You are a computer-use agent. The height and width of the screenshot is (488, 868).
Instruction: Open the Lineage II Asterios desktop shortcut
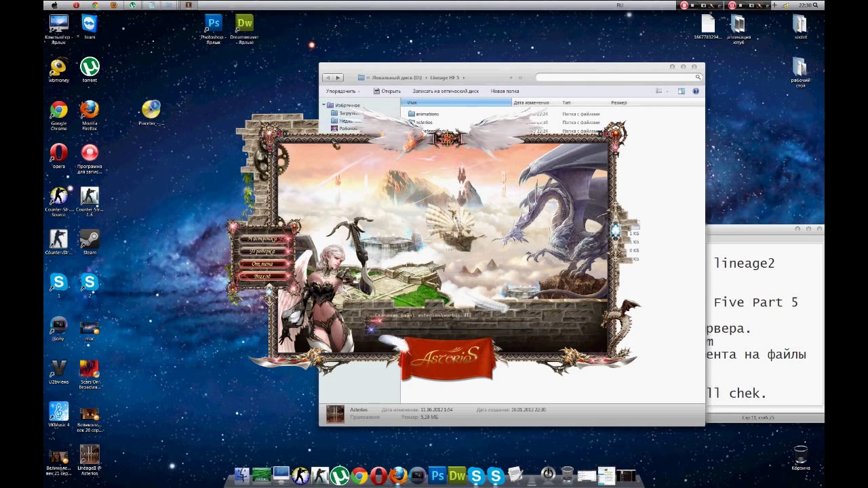90,460
